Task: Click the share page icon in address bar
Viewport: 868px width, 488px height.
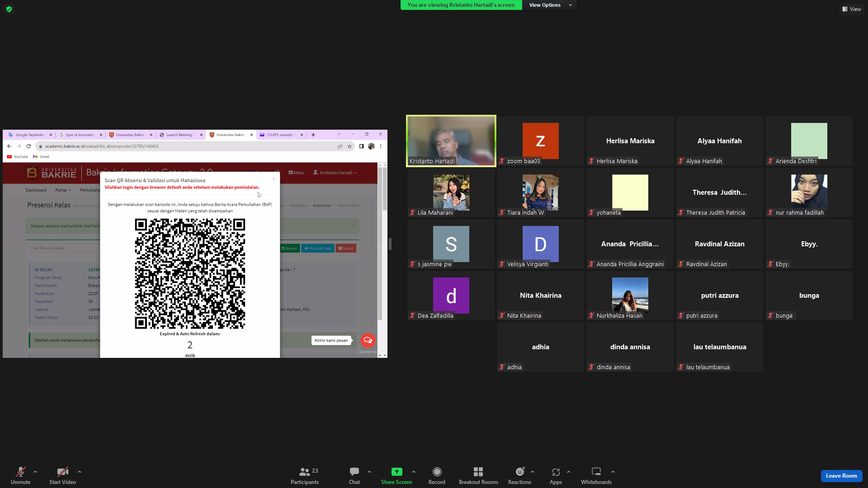Action: [340, 146]
